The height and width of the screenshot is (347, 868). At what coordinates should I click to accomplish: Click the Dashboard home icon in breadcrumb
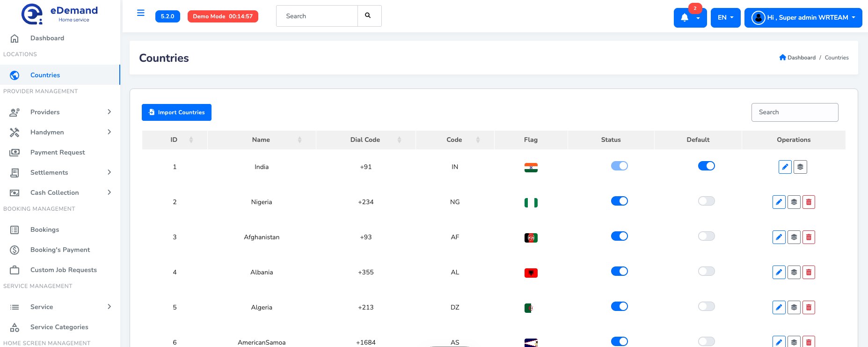pos(782,58)
